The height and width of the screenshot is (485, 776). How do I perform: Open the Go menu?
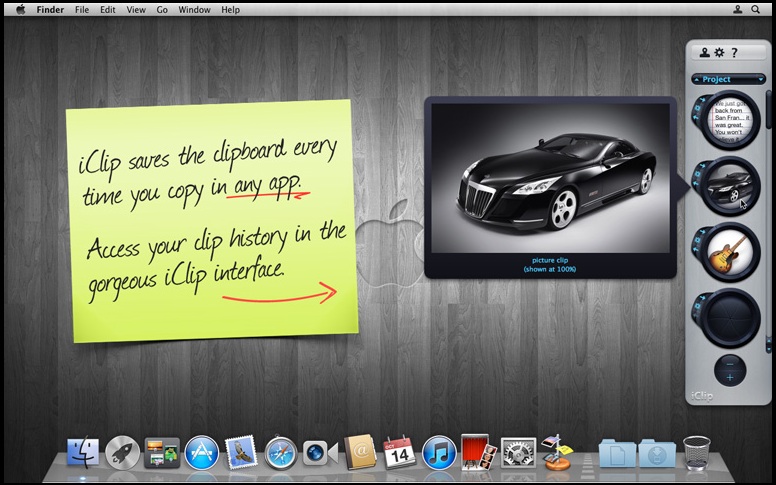pyautogui.click(x=162, y=9)
